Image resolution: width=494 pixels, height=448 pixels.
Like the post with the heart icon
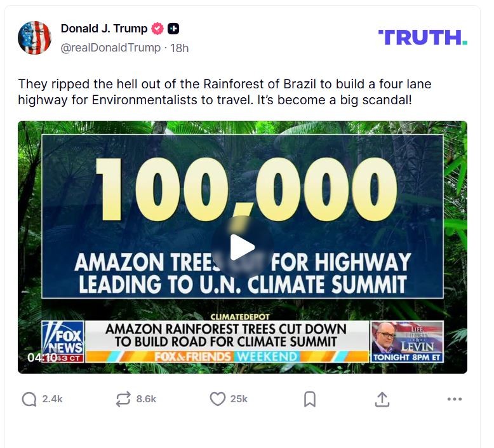pos(218,399)
